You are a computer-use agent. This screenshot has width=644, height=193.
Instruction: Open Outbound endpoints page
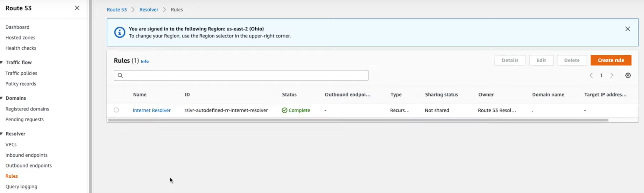tap(28, 165)
